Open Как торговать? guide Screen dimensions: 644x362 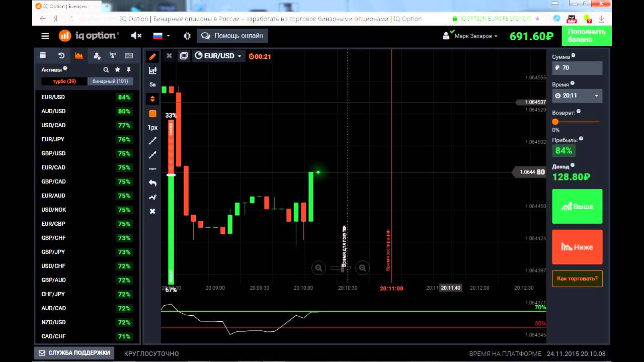click(577, 279)
